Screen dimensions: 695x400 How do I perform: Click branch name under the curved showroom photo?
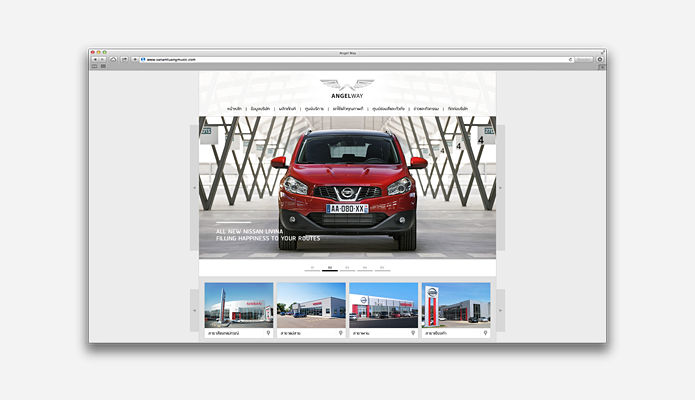coord(223,333)
